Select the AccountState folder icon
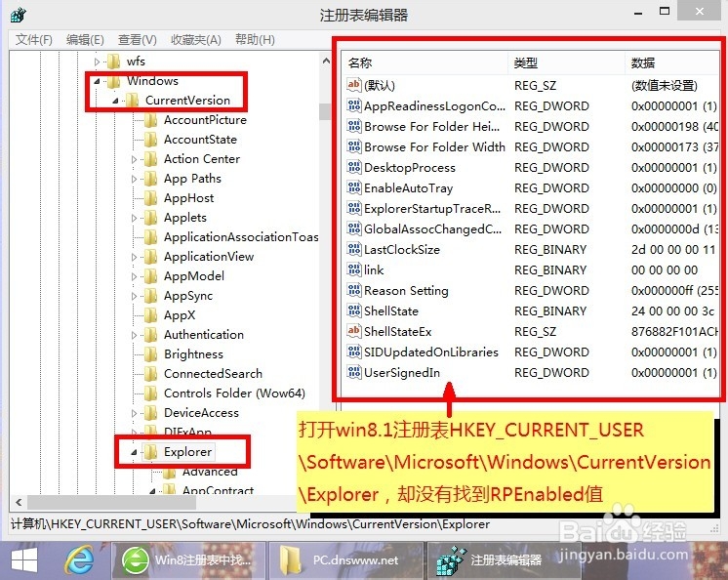Screen dimensions: 728x580 point(150,140)
